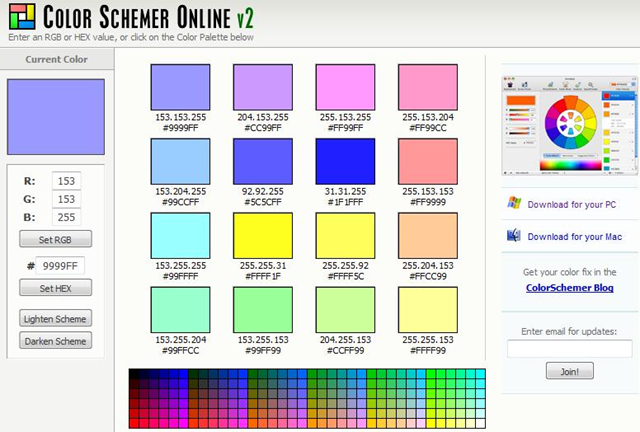Screen dimensions: 640x432
Task: Click the 255.204.153 RGB label
Action: coord(428,266)
